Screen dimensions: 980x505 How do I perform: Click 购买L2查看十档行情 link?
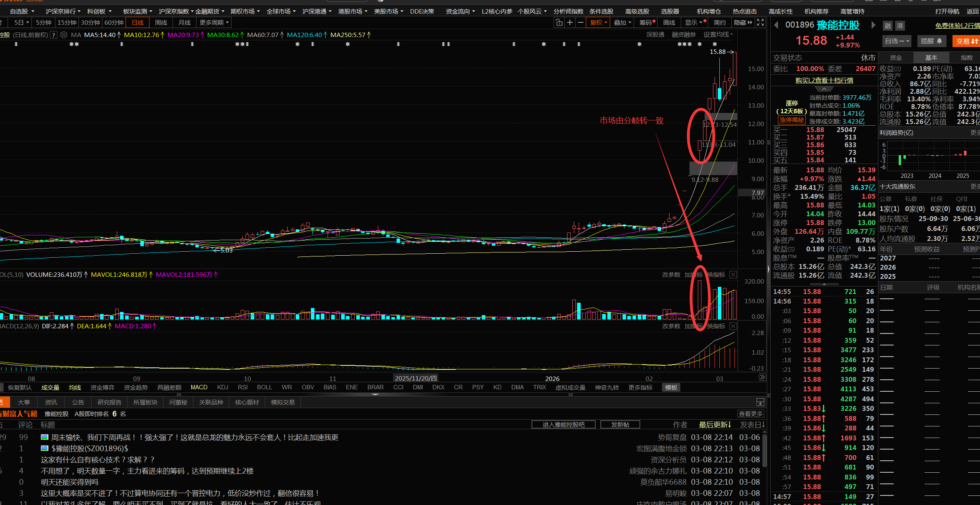click(x=824, y=80)
